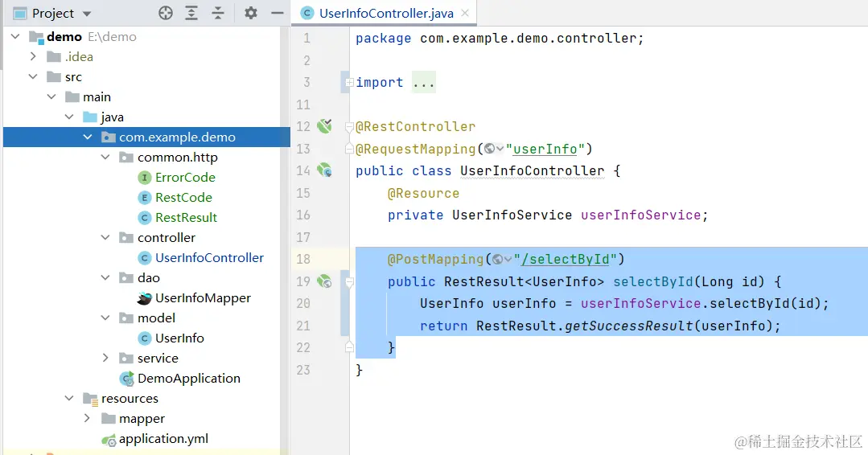Expand the mapper folder
868x455 pixels.
click(87, 418)
